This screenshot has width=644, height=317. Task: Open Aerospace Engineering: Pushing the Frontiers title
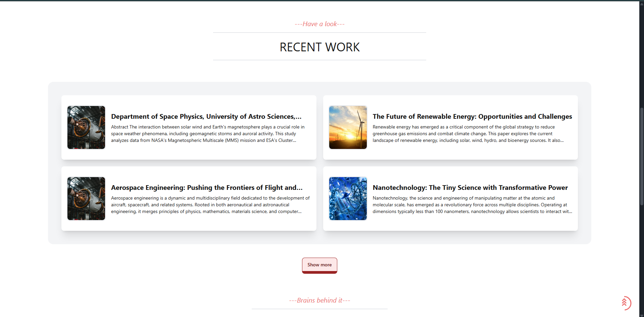pyautogui.click(x=207, y=188)
